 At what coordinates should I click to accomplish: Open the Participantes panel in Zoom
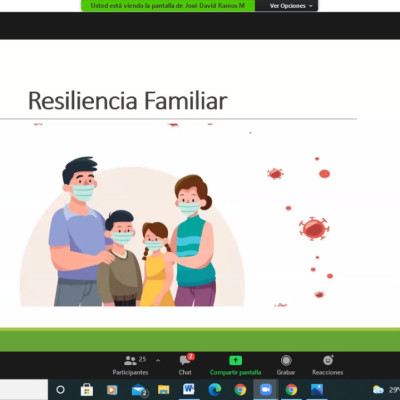pyautogui.click(x=130, y=365)
